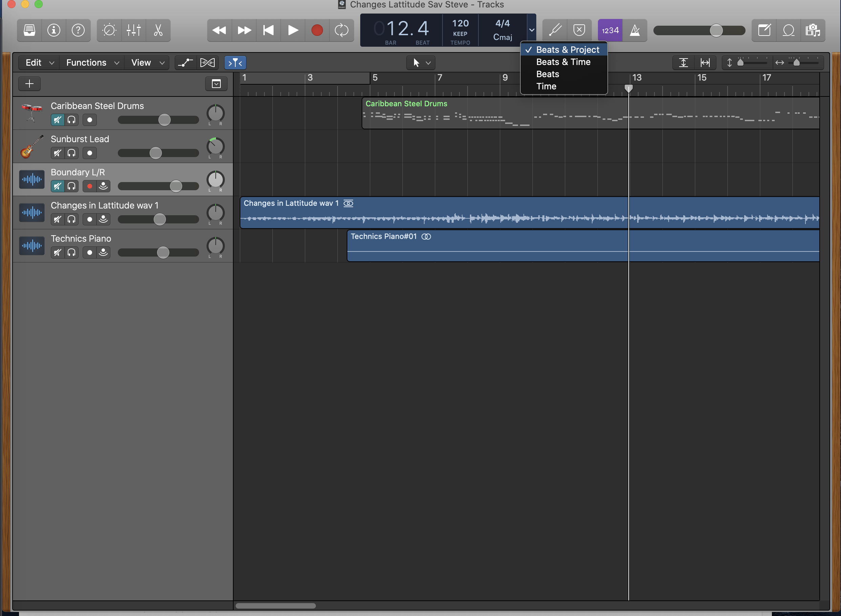Click the Flex waveform icon
This screenshot has width=841, height=616.
pos(207,63)
